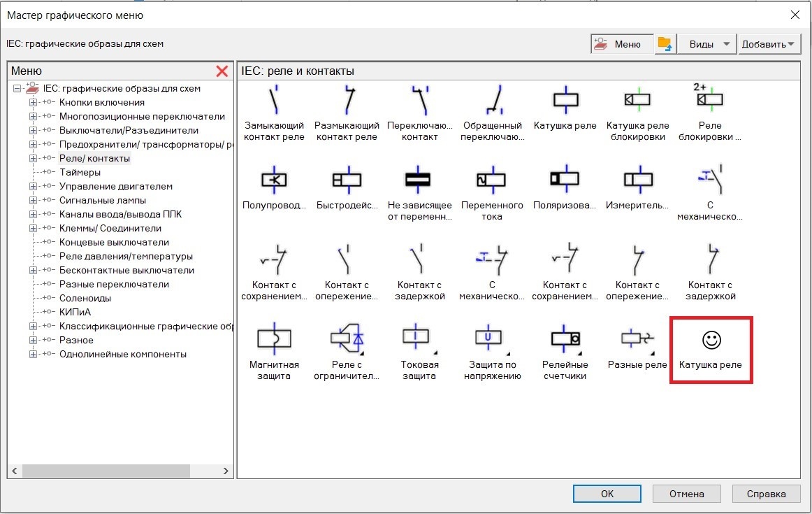Expand the Клеммы/ Соединители node

(33, 229)
